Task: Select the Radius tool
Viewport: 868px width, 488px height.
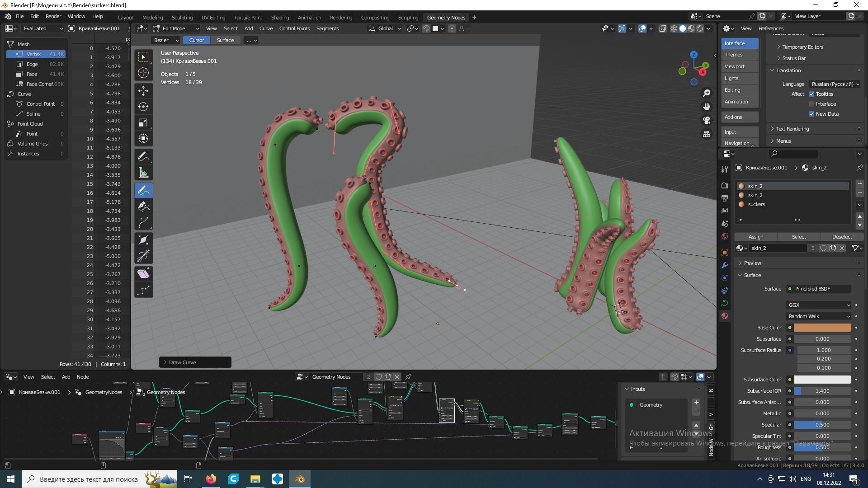Action: click(143, 240)
